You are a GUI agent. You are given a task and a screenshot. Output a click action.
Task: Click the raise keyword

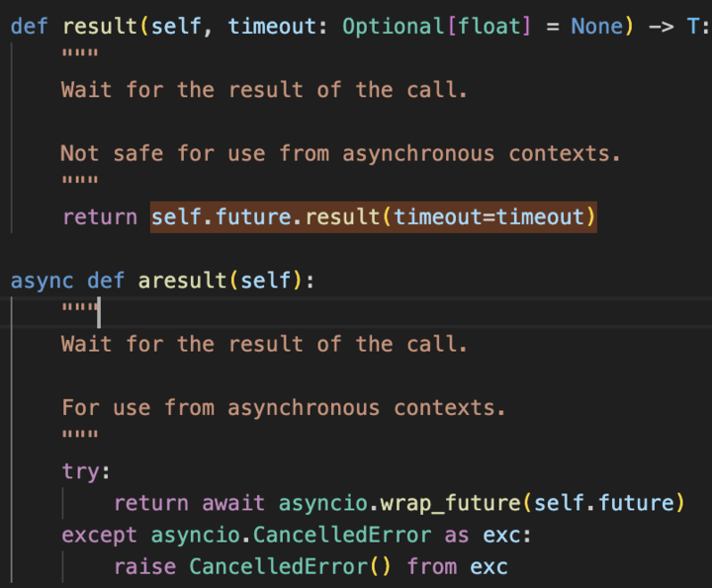tap(145, 567)
